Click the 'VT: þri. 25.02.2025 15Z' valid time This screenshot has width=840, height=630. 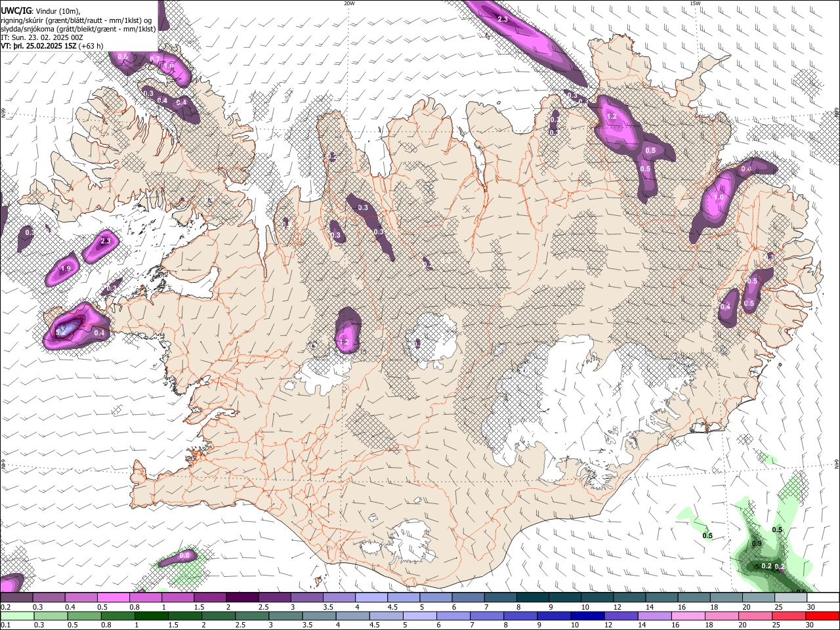click(39, 46)
